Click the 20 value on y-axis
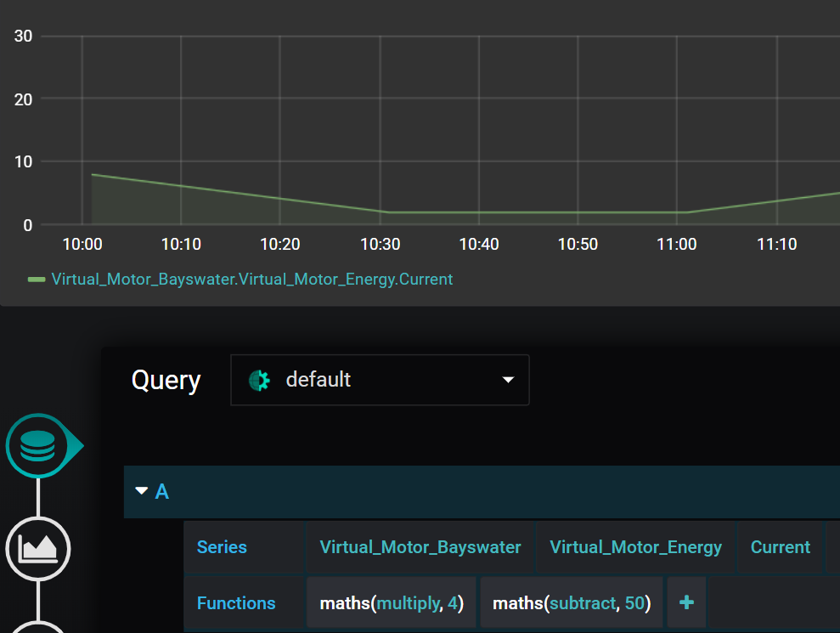This screenshot has width=840, height=633. [x=23, y=99]
